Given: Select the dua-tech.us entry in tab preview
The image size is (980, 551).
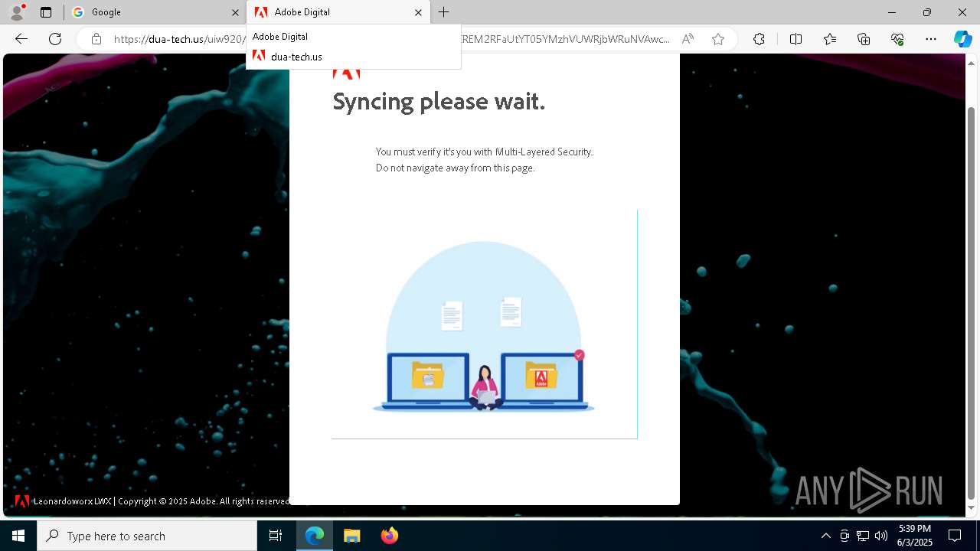Looking at the screenshot, I should pos(354,57).
